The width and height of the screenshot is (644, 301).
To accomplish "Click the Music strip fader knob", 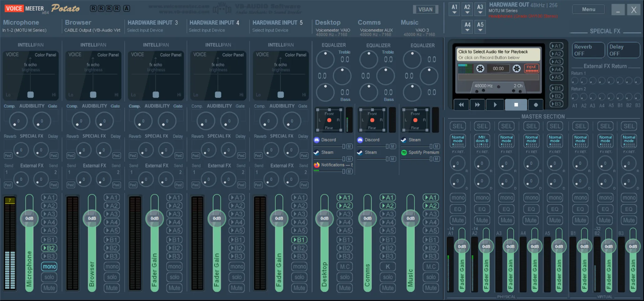I will (410, 218).
